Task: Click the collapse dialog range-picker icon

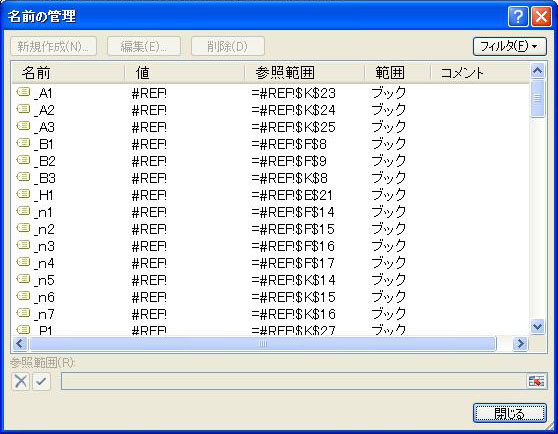Action: (536, 381)
